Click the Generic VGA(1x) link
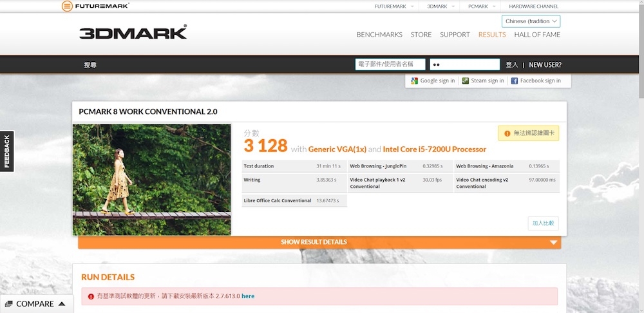 (x=337, y=149)
